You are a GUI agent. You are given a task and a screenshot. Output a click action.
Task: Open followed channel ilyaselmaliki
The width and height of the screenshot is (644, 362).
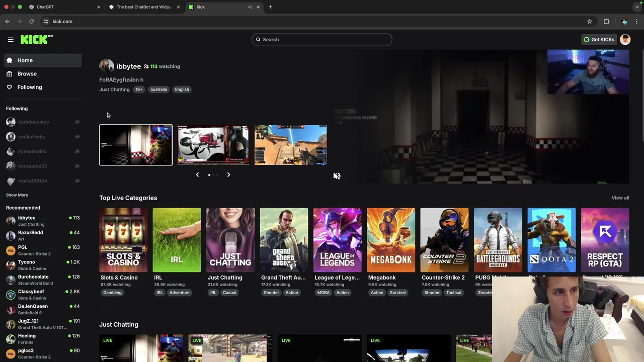[42, 151]
